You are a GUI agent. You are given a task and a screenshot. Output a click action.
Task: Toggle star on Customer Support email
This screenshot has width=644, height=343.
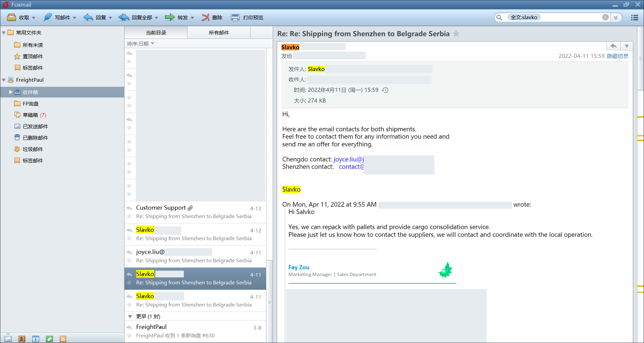(x=129, y=216)
